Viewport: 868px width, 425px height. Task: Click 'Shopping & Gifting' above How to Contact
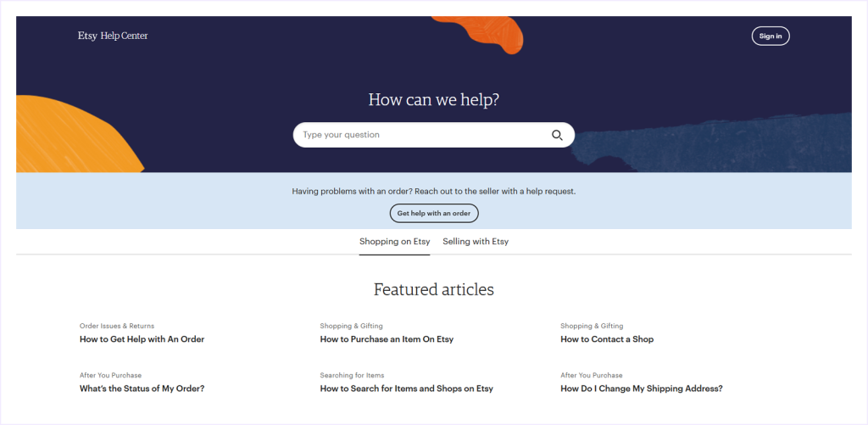click(592, 326)
